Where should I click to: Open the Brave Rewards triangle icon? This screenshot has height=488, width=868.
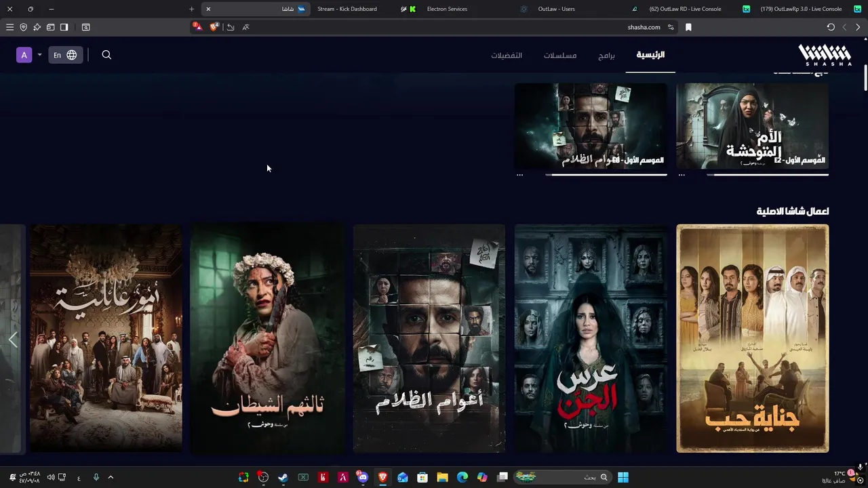197,27
